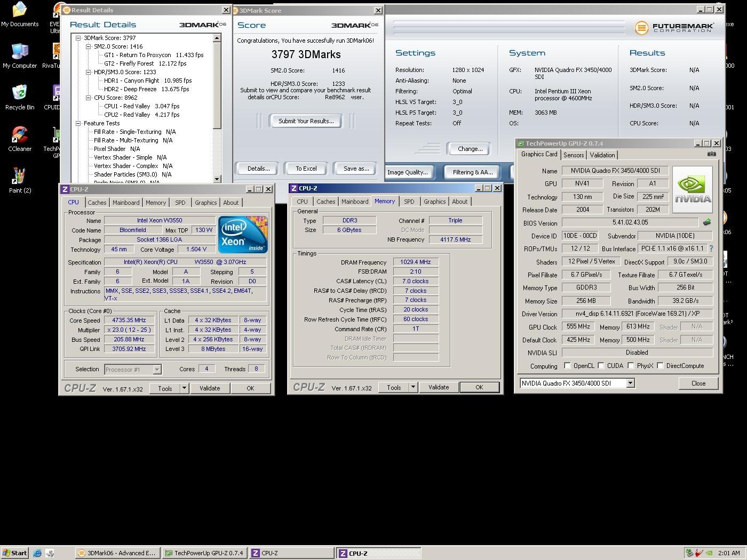Select GT1 - Return To Proxycon row
Screen dimensions: 747x560
click(x=154, y=55)
